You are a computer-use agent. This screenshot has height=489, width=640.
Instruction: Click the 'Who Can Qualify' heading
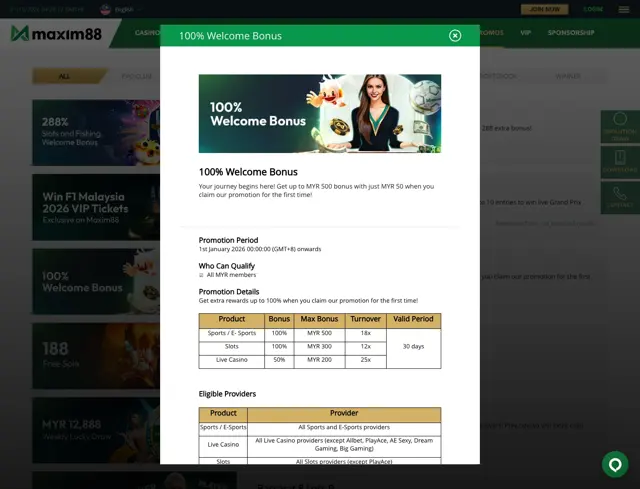[x=227, y=266]
